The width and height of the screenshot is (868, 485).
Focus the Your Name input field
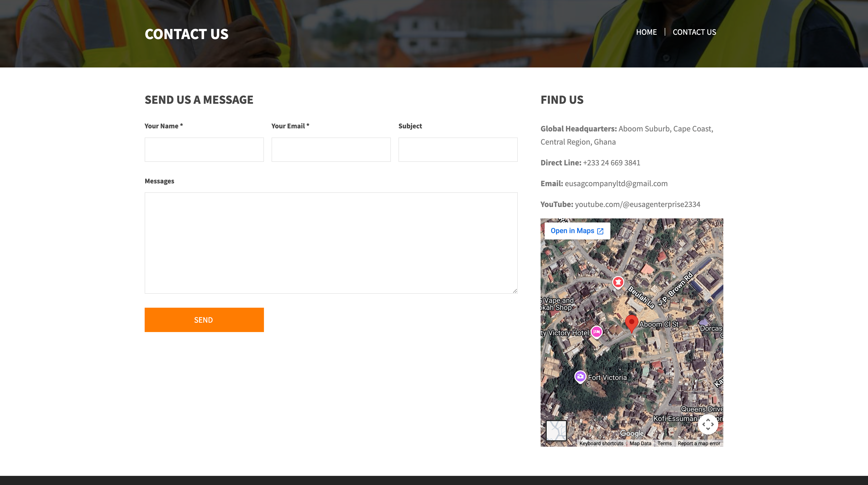[x=204, y=150]
